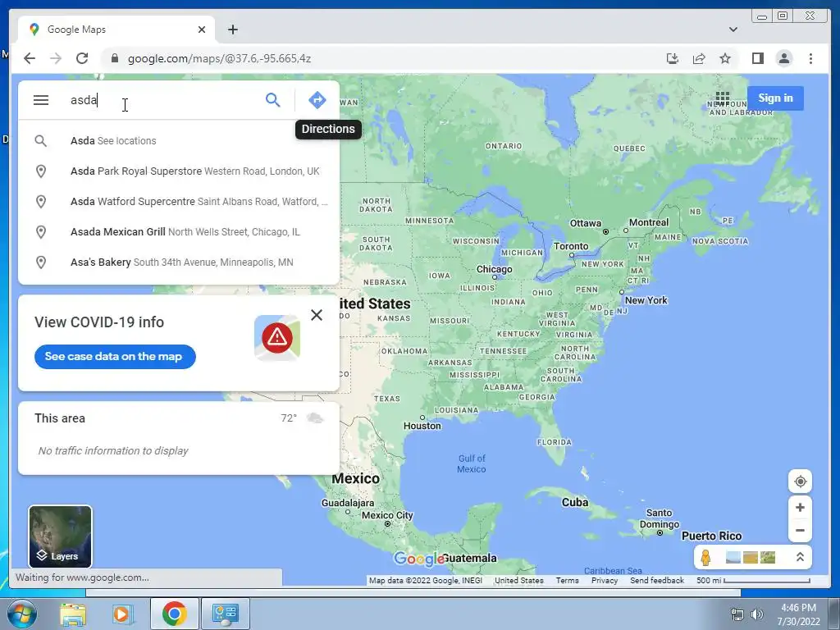Click the New York label on map
Image resolution: width=840 pixels, height=630 pixels.
(x=646, y=300)
